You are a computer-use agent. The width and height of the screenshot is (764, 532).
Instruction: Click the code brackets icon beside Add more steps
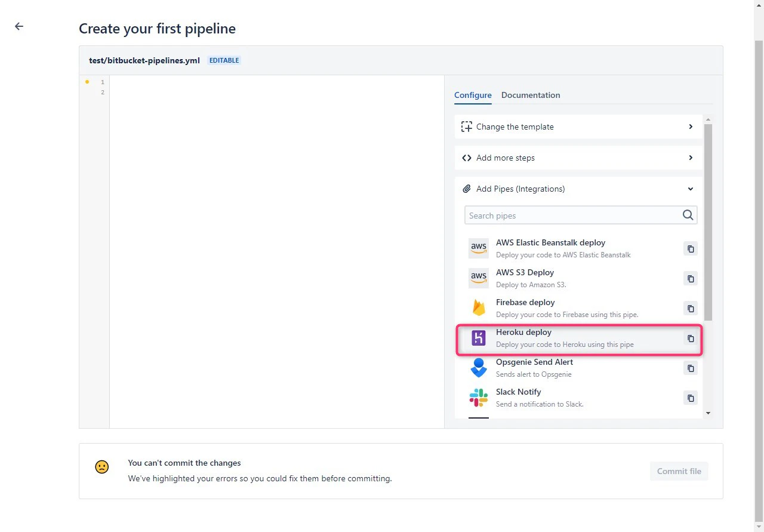(x=467, y=158)
